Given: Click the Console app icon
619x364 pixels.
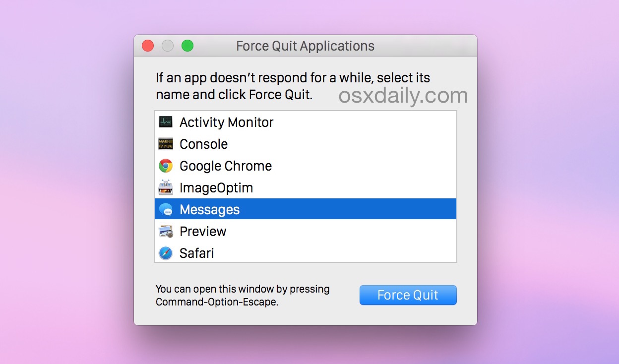Looking at the screenshot, I should tap(166, 144).
